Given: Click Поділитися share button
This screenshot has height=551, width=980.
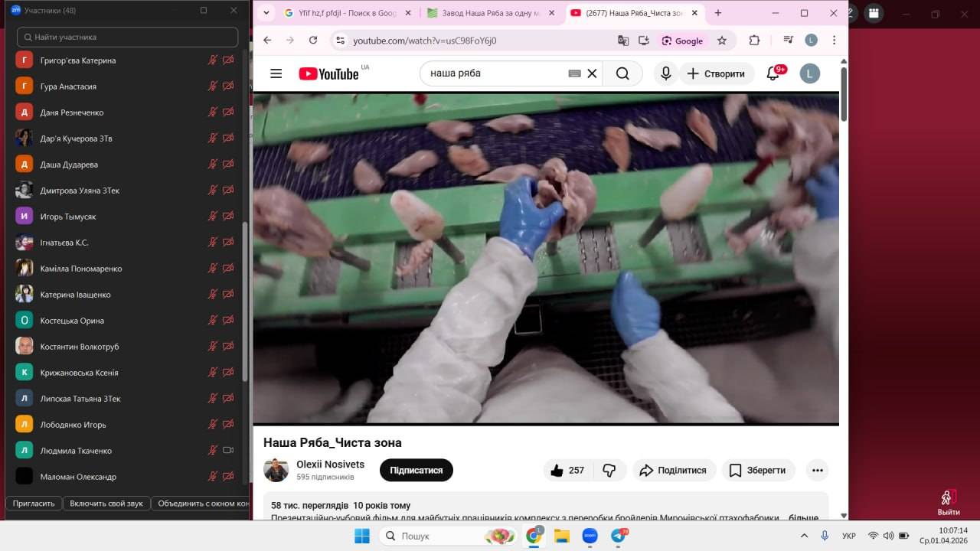Looking at the screenshot, I should click(674, 470).
